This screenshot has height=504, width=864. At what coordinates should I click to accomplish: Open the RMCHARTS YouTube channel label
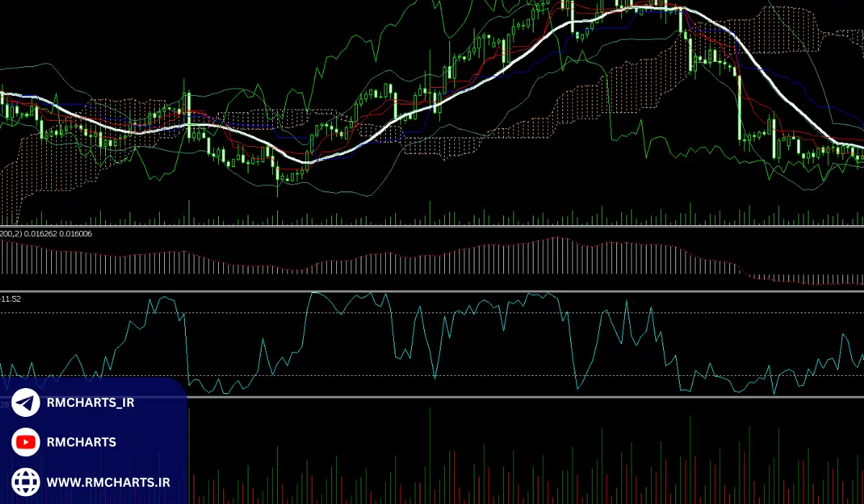click(81, 442)
